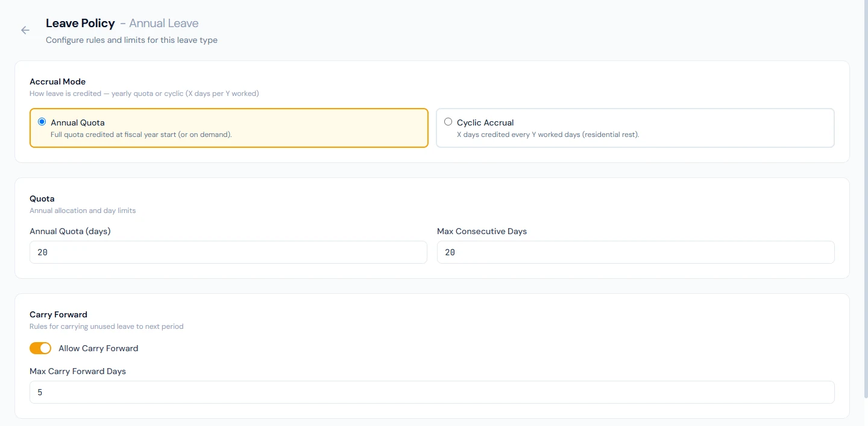Screen dimensions: 868x426
Task: Click the Allow Carry Forward label
Action: pyautogui.click(x=98, y=348)
